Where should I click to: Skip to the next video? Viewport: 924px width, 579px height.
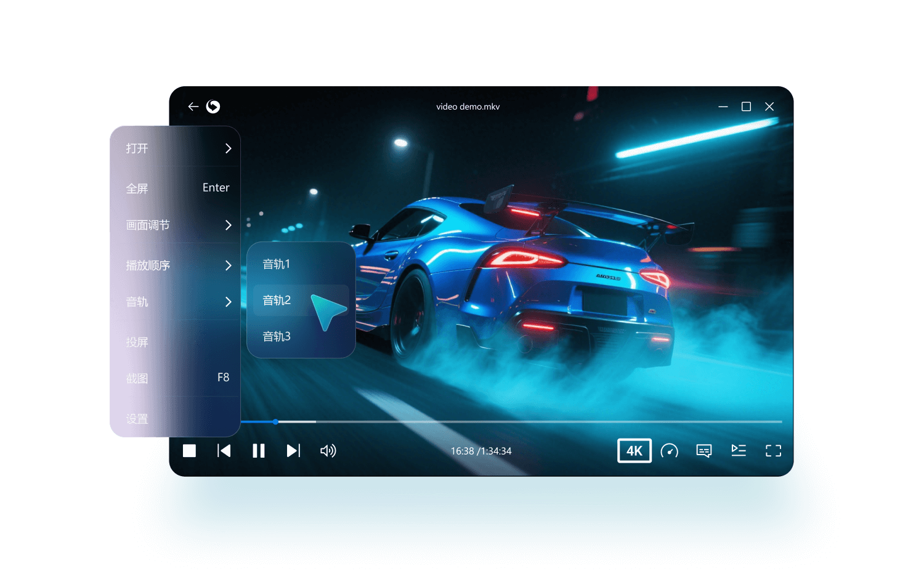click(x=293, y=451)
